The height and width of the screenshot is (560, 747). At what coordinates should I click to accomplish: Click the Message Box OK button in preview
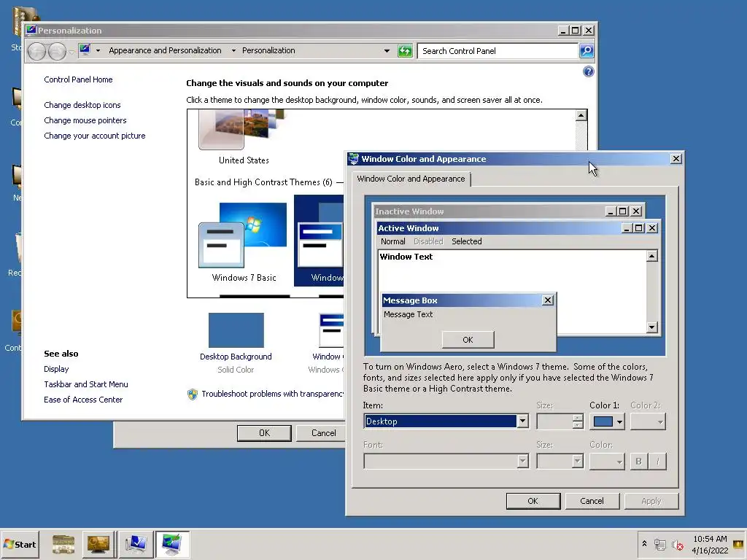(468, 340)
